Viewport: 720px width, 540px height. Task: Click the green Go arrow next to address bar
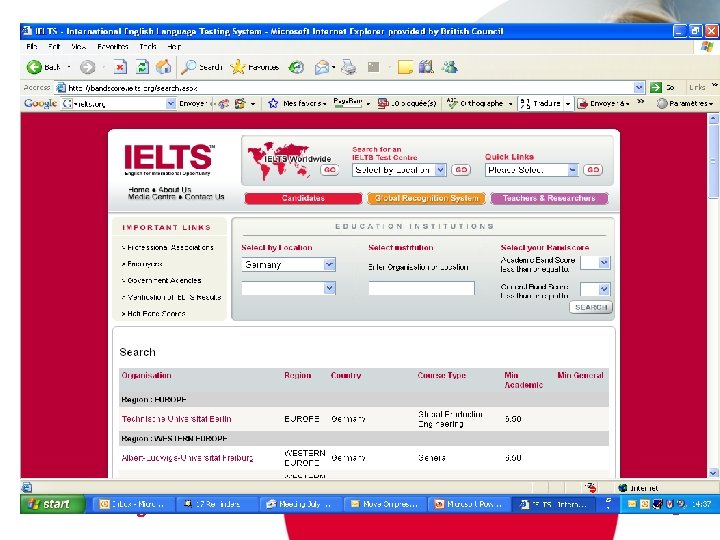[656, 87]
